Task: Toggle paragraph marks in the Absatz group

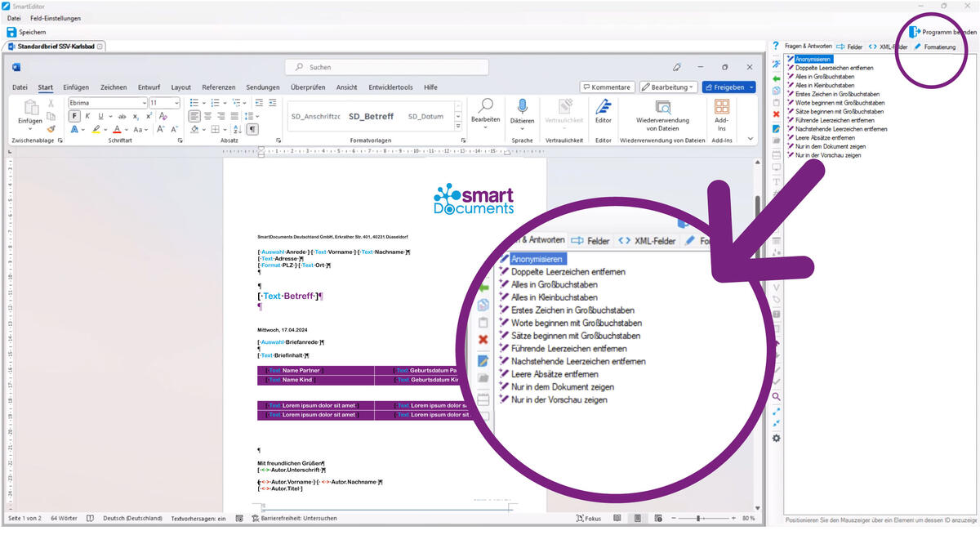Action: coord(252,130)
